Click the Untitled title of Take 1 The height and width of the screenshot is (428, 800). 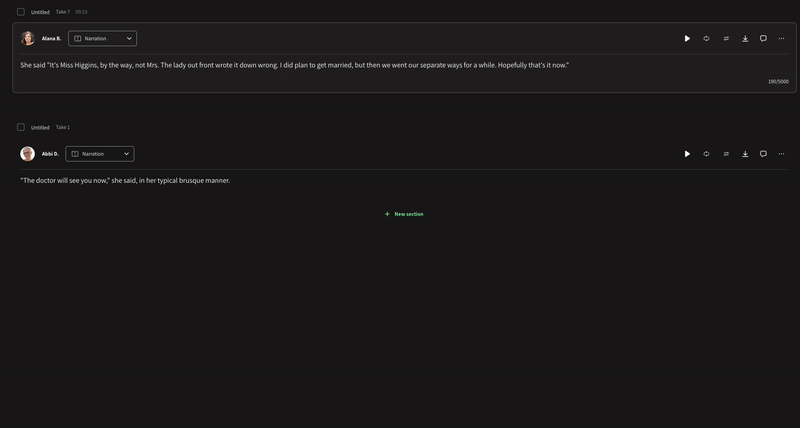[40, 128]
